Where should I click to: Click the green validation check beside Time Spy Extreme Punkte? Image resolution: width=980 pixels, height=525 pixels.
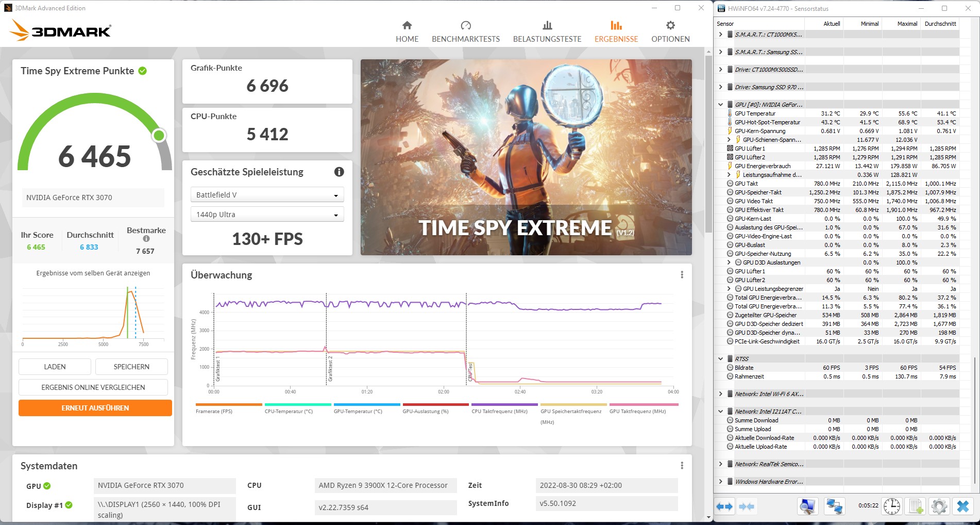(143, 71)
